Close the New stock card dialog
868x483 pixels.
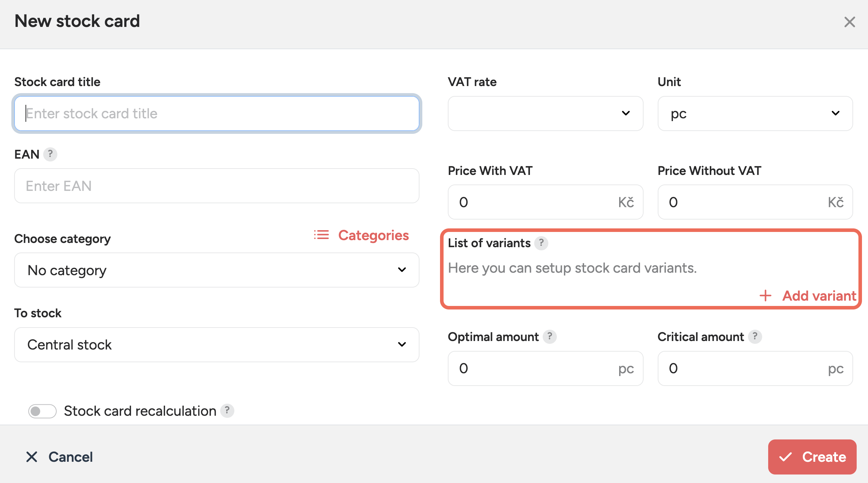[x=849, y=22]
